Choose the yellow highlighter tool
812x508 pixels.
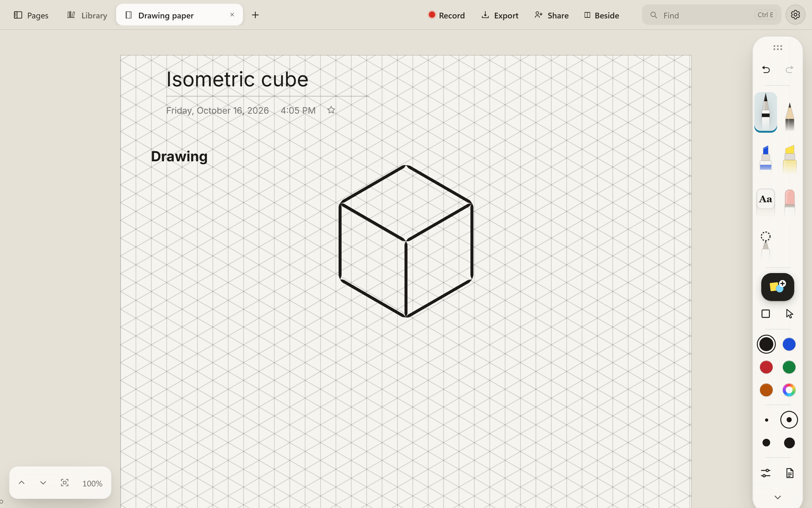(789, 160)
